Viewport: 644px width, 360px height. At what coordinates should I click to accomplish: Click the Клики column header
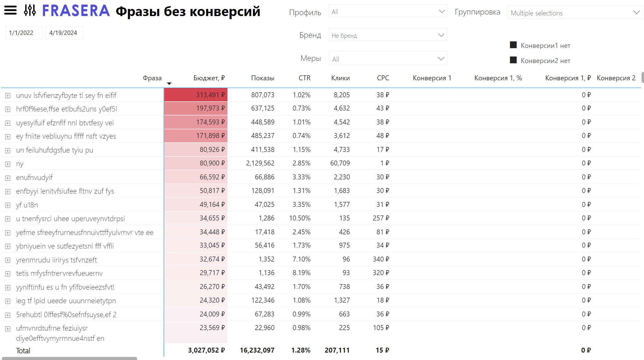[x=340, y=78]
